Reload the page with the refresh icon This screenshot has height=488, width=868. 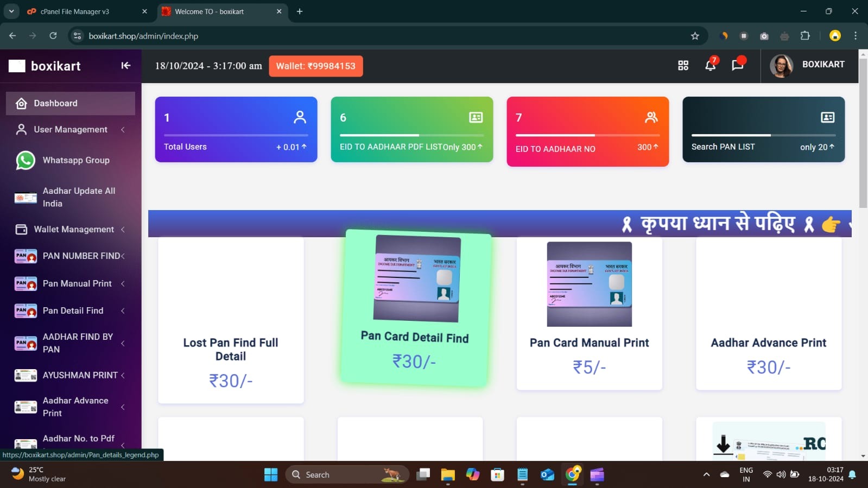pyautogui.click(x=53, y=36)
